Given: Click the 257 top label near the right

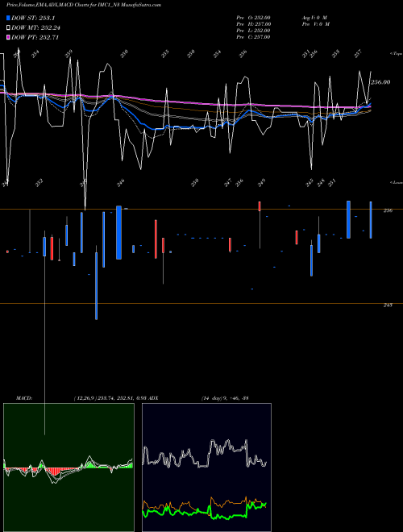Looking at the screenshot, I should 358,54.
